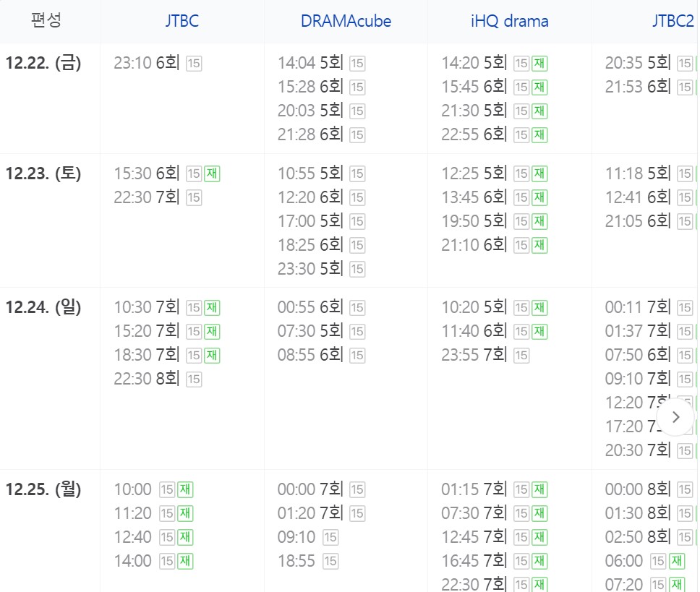This screenshot has height=592, width=700.
Task: Switch to the DRAMAcube channel column
Action: pos(345,21)
